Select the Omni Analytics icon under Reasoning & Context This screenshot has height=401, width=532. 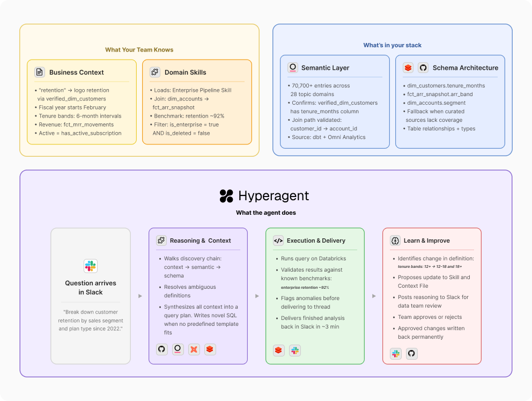[178, 349]
